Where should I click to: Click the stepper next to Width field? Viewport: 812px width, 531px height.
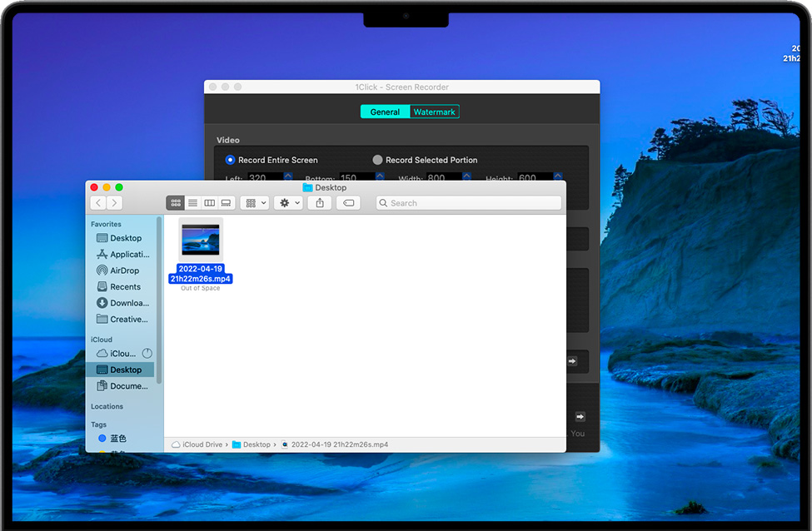click(466, 177)
